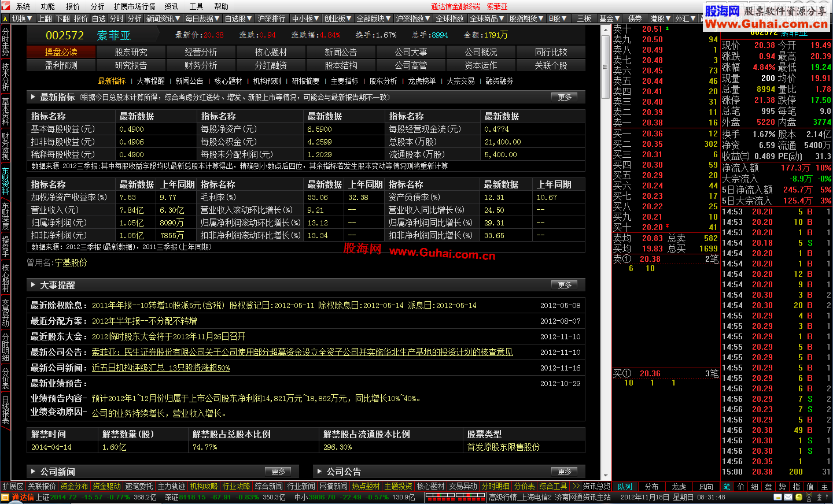Image resolution: width=833 pixels, height=504 pixels.
Task: Click 更多 button in 最新指标 section
Action: (565, 97)
